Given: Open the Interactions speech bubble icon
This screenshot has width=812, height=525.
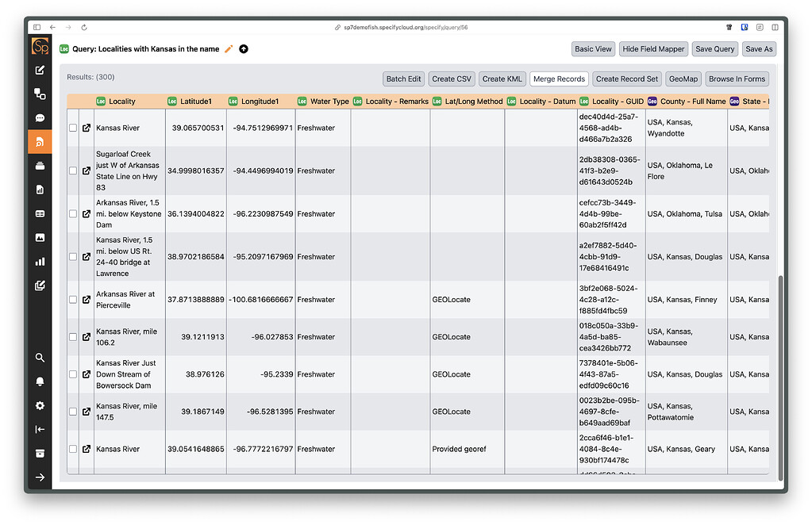Looking at the screenshot, I should [x=40, y=117].
